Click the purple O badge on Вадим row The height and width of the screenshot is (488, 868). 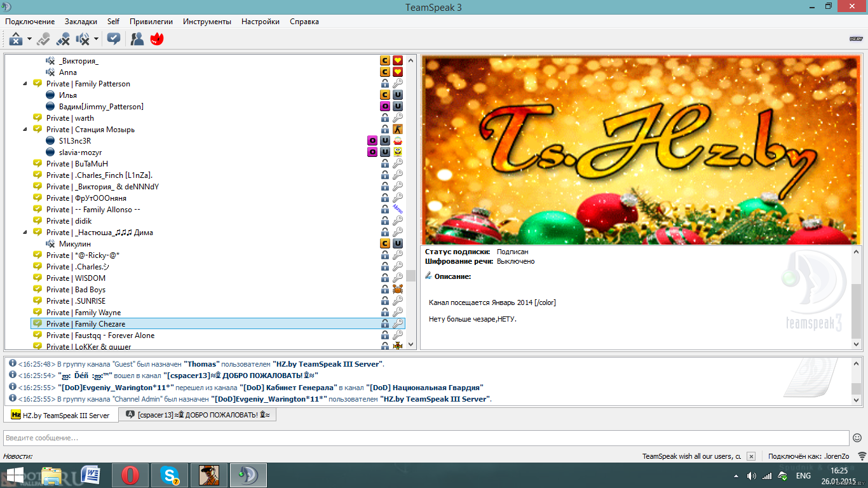coord(385,107)
